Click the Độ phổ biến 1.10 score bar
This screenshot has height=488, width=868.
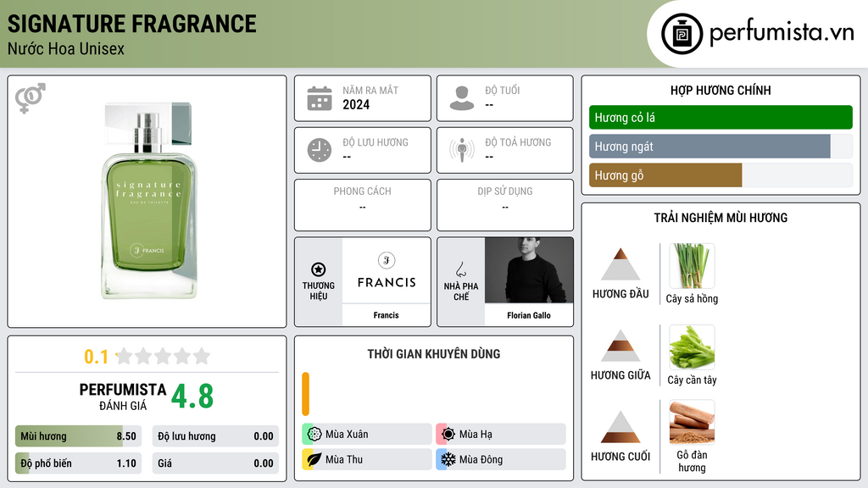pos(79,463)
